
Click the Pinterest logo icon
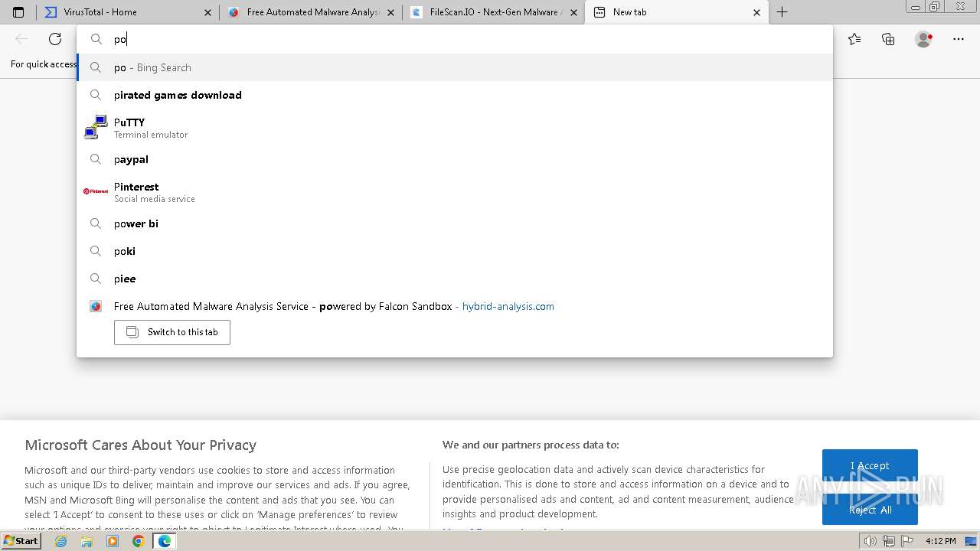[96, 191]
